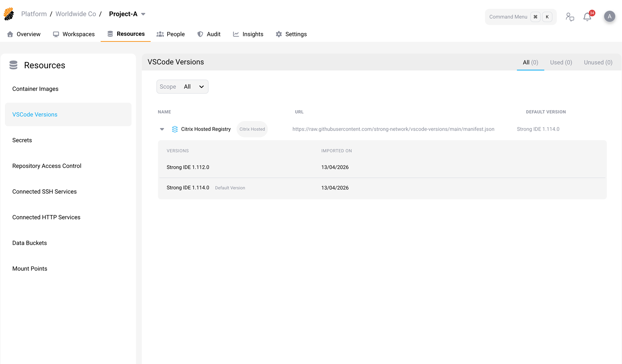Viewport: 622px width, 364px height.
Task: Click the Resources sidebar header icon
Action: click(14, 65)
